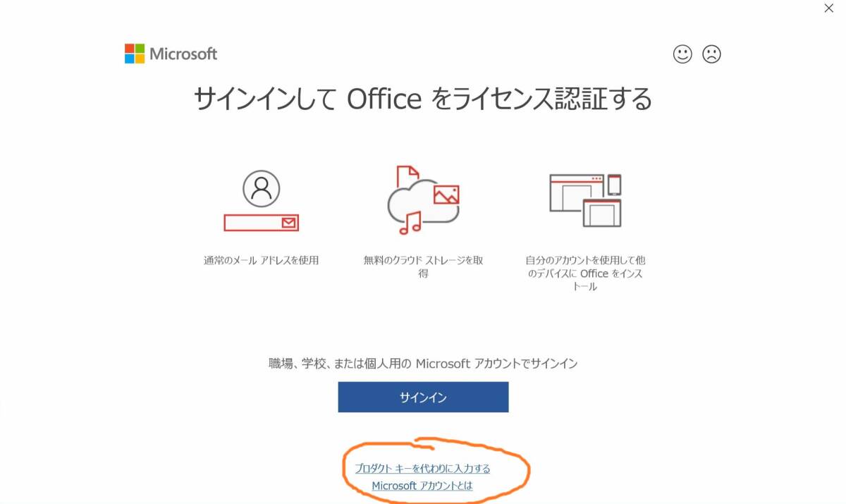
Task: Click the red music note icon
Action: tap(410, 223)
